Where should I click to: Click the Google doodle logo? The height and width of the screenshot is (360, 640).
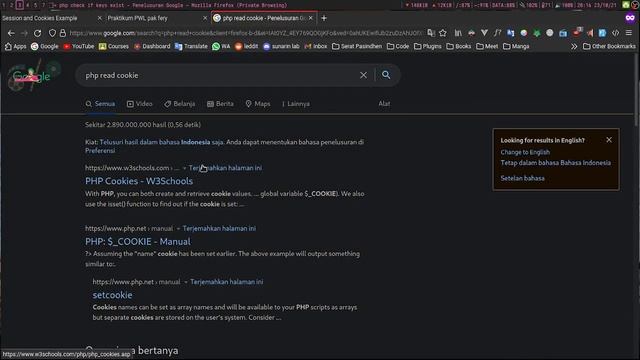pos(32,76)
